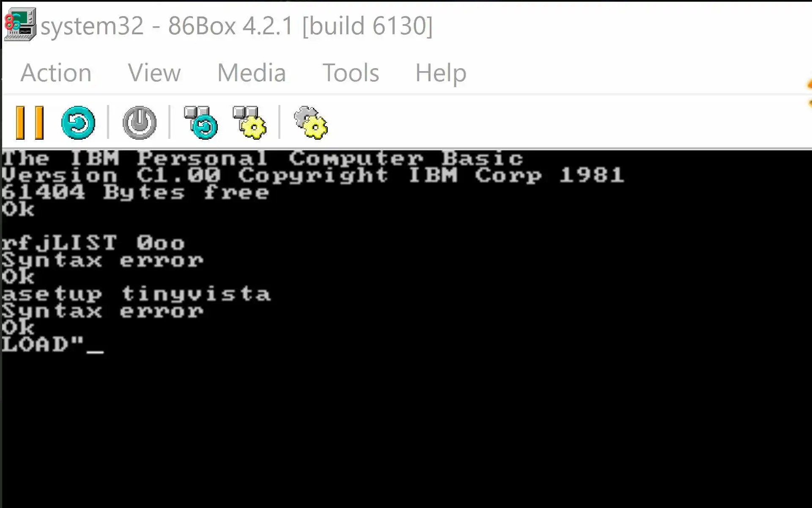The width and height of the screenshot is (812, 508).
Task: Send Ctrl+Alt+Del using the toolbar icon
Action: coord(201,123)
